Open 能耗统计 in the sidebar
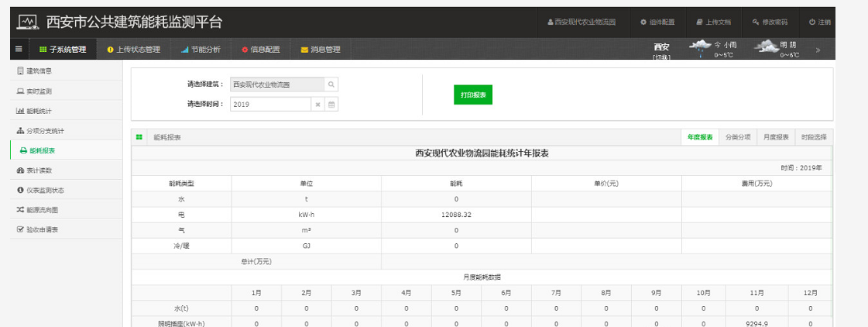Viewport: 868px width, 327px height. [66, 111]
